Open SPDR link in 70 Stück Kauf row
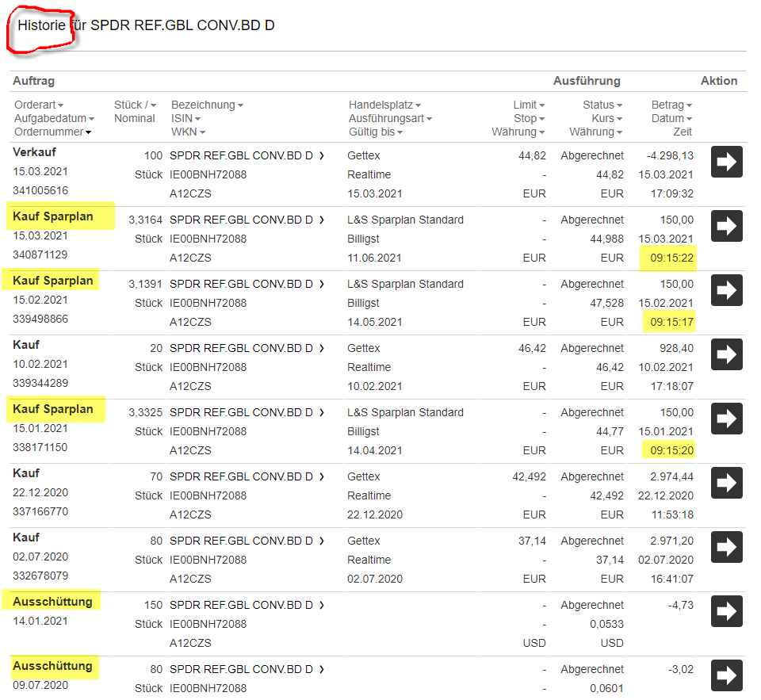Image resolution: width=761 pixels, height=700 pixels. pos(247,476)
